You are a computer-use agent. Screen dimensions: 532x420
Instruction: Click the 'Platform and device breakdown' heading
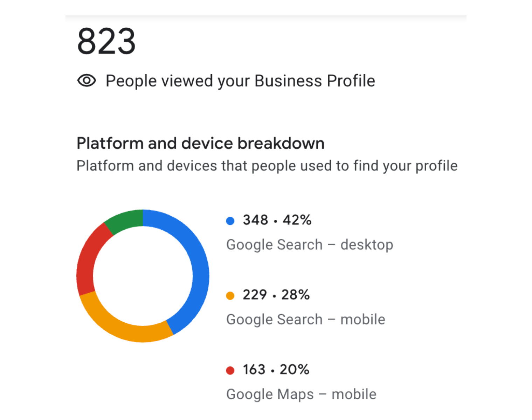pyautogui.click(x=200, y=143)
